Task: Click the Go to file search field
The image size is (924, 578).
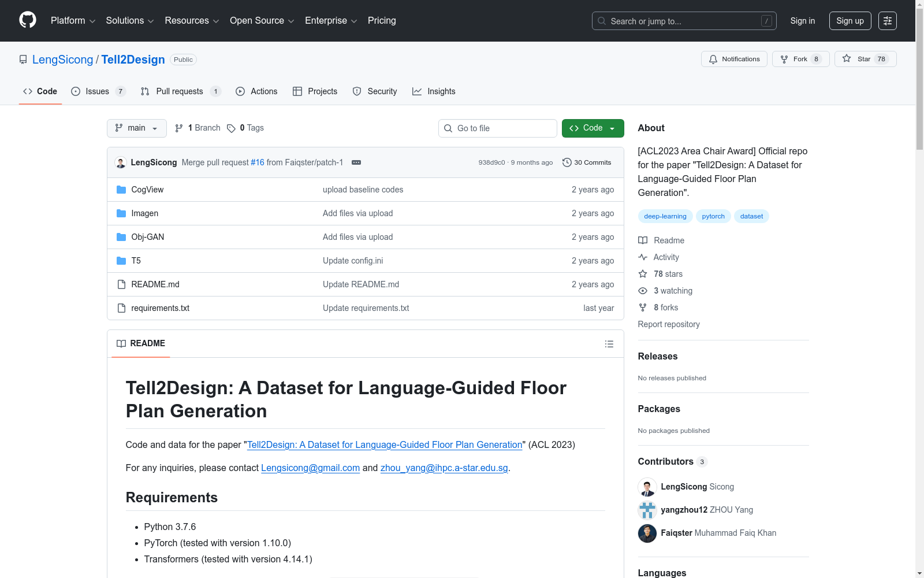Action: [498, 128]
